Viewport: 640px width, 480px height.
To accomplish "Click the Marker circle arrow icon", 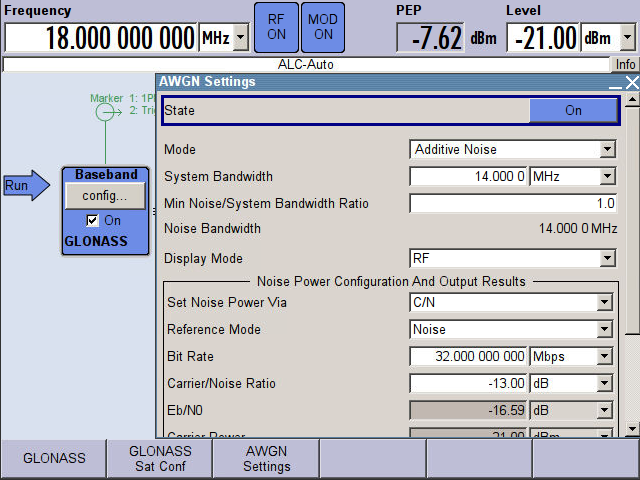I will pos(108,112).
